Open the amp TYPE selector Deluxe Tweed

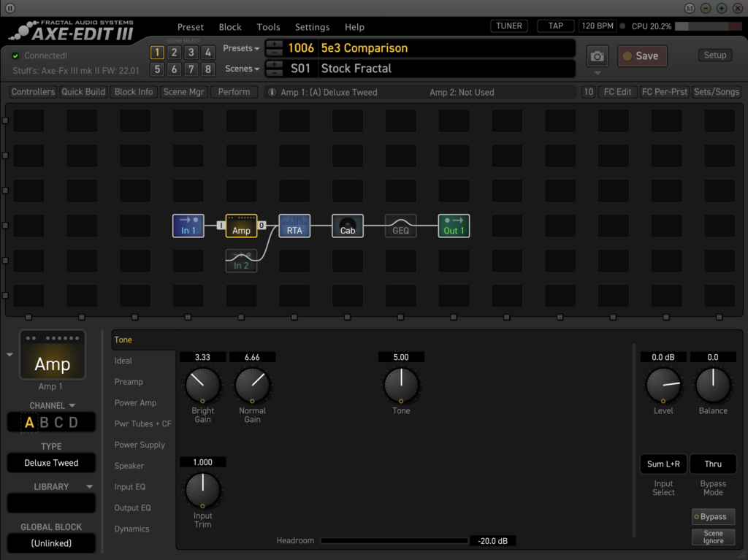51,463
